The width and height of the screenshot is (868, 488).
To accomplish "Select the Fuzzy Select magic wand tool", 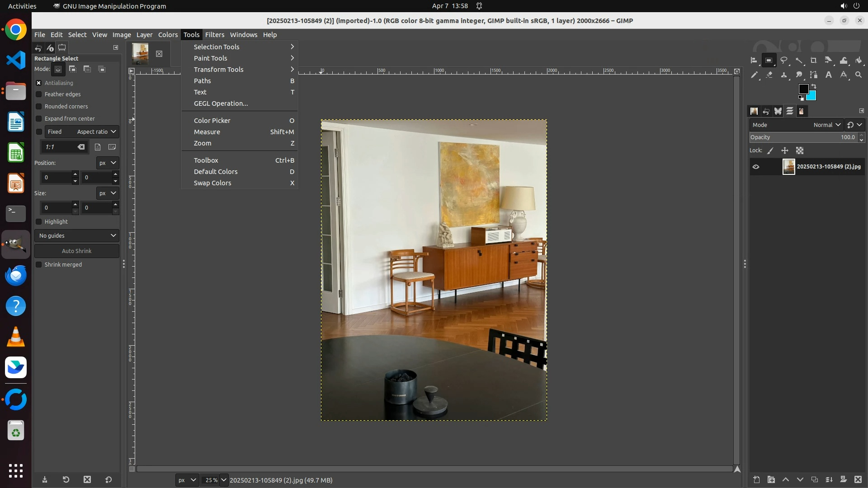I will 799,60.
